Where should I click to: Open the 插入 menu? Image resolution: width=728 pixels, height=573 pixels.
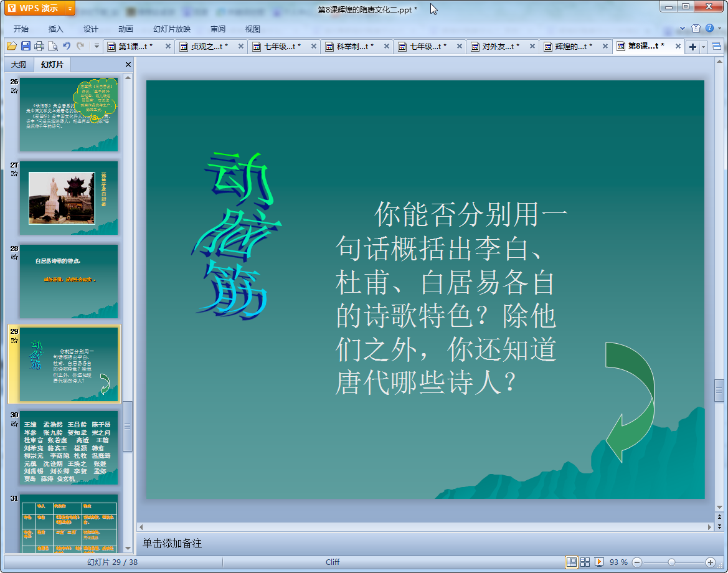point(55,29)
